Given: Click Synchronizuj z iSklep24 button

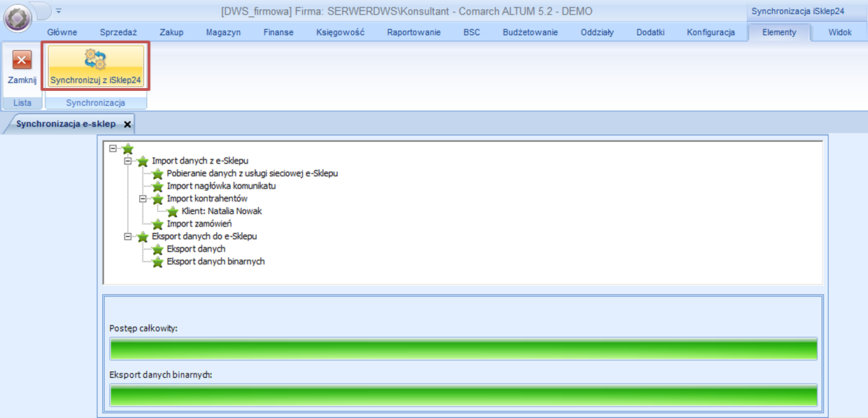Looking at the screenshot, I should click(x=96, y=67).
